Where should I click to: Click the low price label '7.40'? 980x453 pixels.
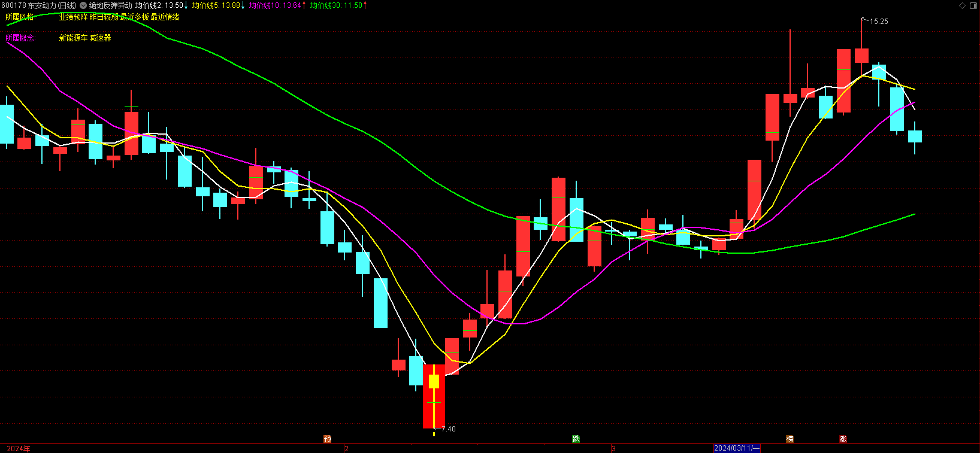[x=449, y=429]
